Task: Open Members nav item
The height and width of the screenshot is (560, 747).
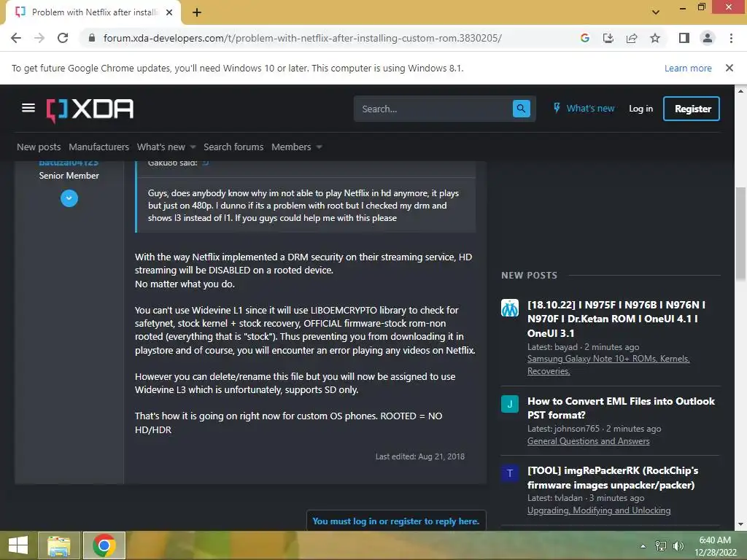Action: 291,147
